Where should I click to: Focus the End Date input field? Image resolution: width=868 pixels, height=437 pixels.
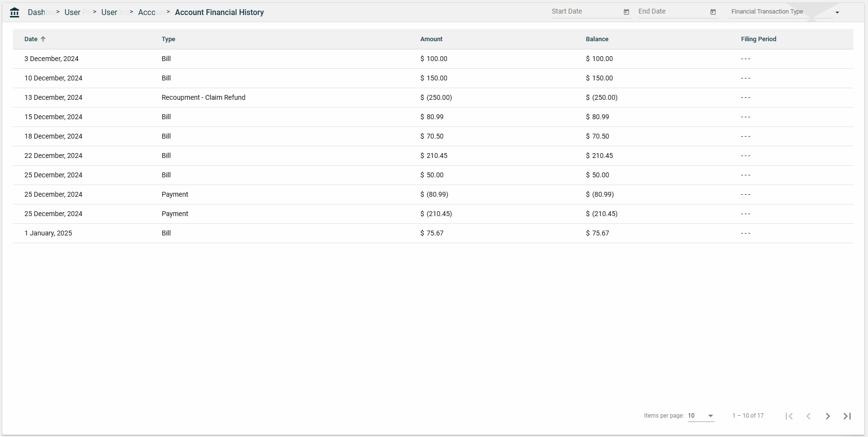(x=672, y=12)
